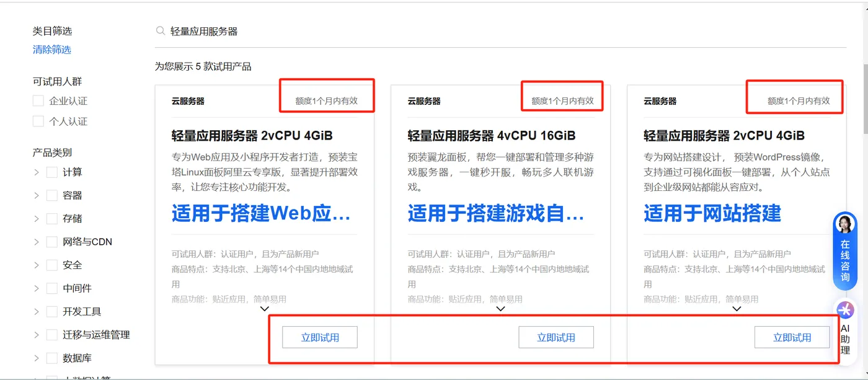This screenshot has height=380, width=868.
Task: Expand the 中间件 category chevron
Action: (x=37, y=288)
